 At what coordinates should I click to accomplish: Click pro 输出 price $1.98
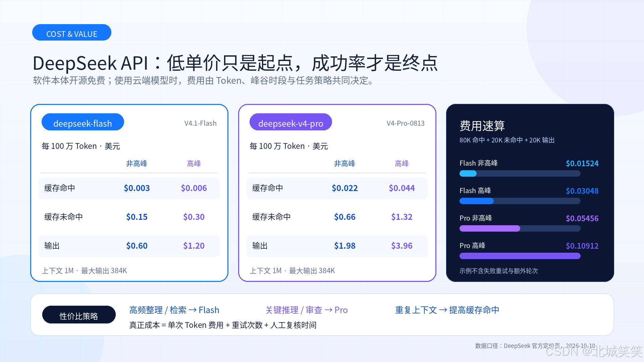click(x=345, y=246)
